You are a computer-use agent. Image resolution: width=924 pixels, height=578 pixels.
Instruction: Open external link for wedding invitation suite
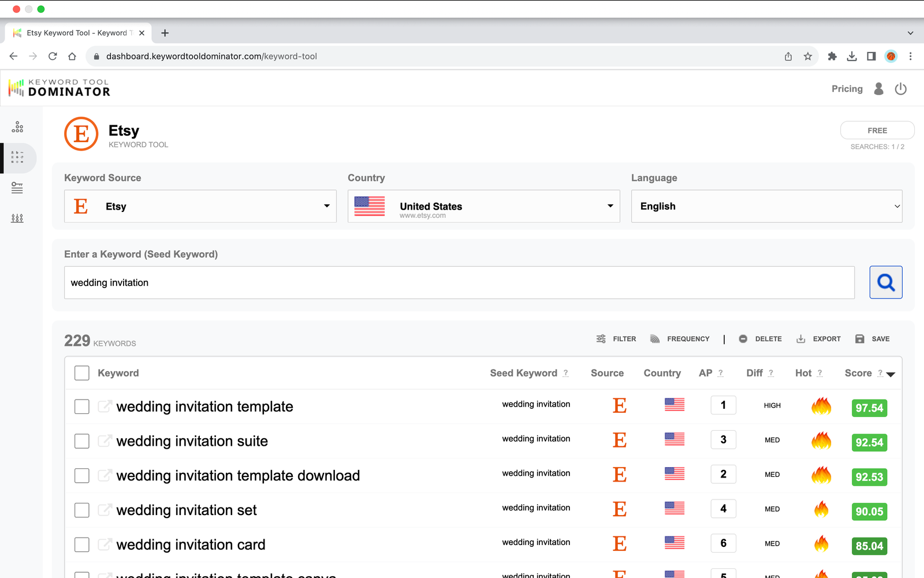[x=105, y=441]
